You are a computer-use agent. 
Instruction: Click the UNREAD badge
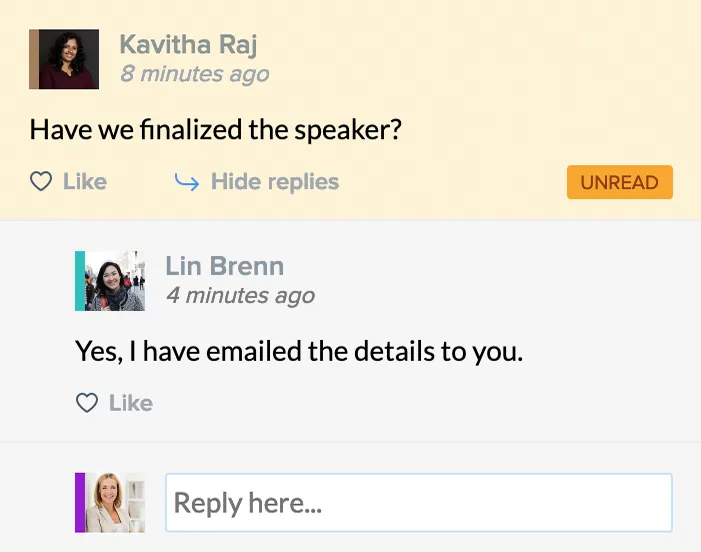[x=619, y=182]
